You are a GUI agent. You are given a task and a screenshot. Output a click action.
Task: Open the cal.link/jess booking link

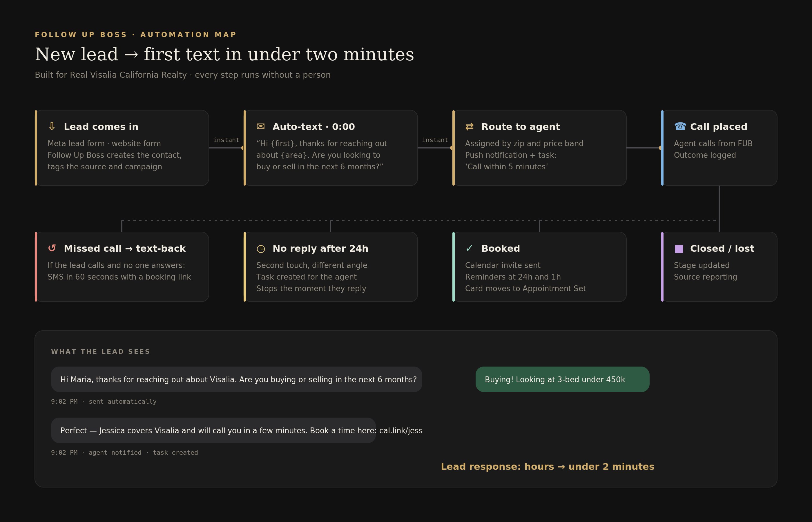tap(401, 430)
